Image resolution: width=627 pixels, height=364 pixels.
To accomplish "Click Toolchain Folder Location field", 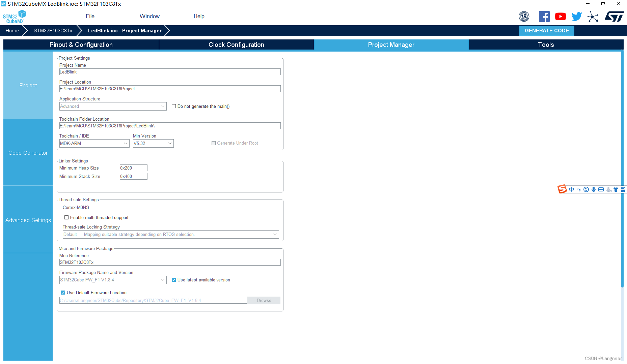I will [x=170, y=126].
